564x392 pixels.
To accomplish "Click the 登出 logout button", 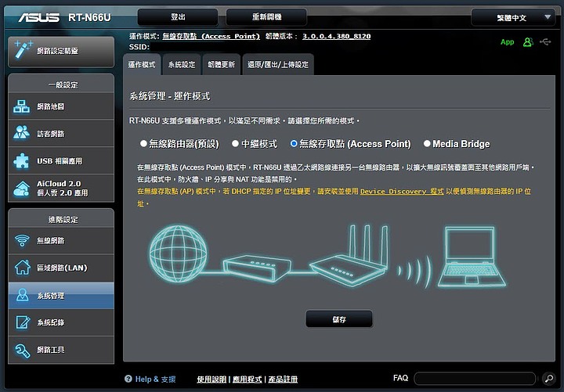I will [x=178, y=17].
